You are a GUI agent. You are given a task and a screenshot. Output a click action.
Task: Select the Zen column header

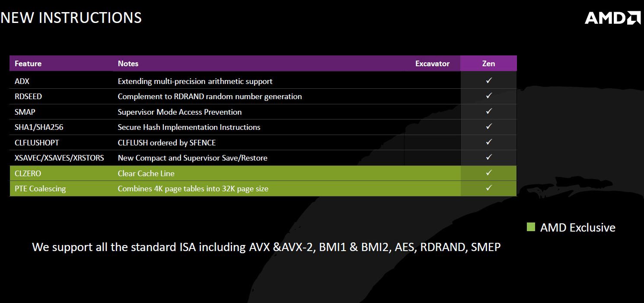click(x=488, y=64)
